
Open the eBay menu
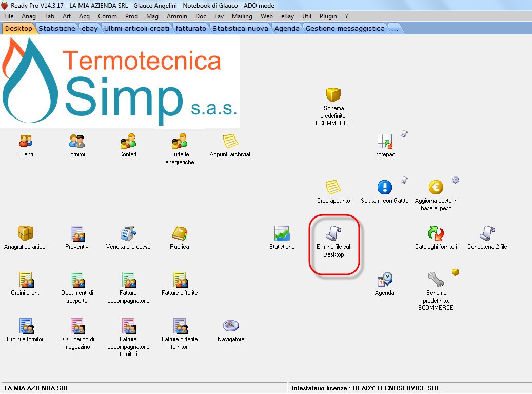(287, 16)
